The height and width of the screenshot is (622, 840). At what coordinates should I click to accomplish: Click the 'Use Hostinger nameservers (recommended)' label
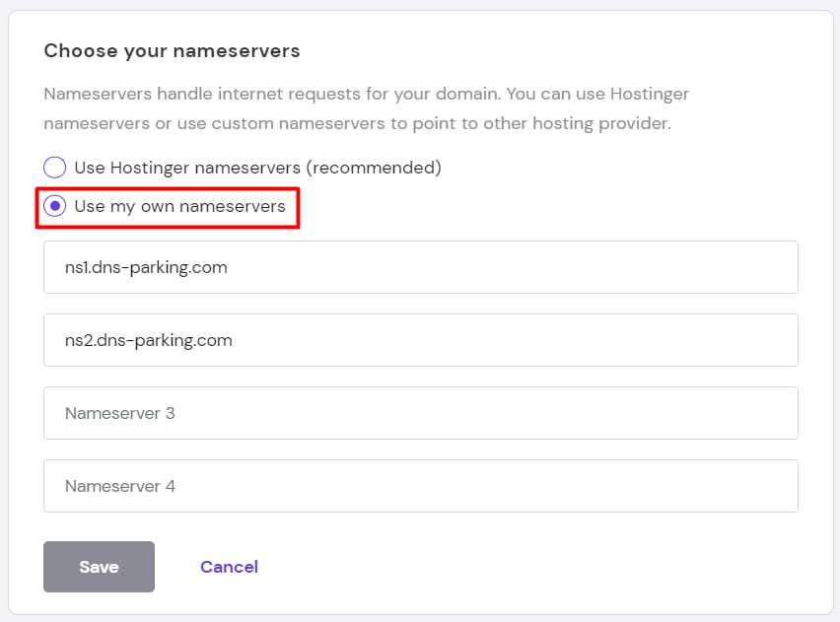pos(257,168)
